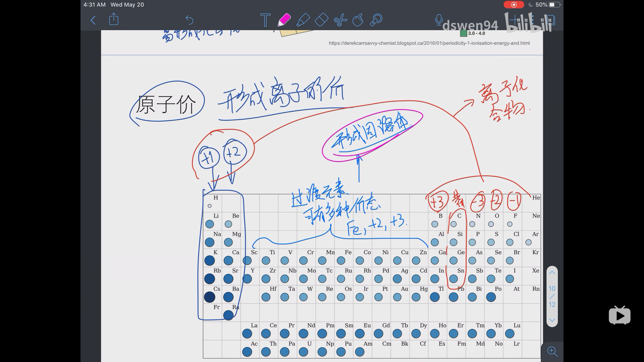This screenshot has height=362, width=644.
Task: Select the Highlighter tool
Action: point(303,20)
